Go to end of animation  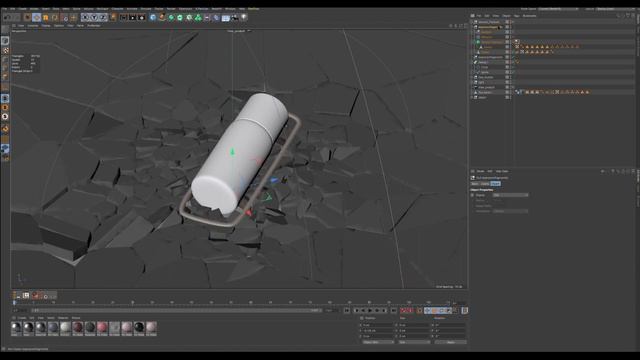pos(393,311)
